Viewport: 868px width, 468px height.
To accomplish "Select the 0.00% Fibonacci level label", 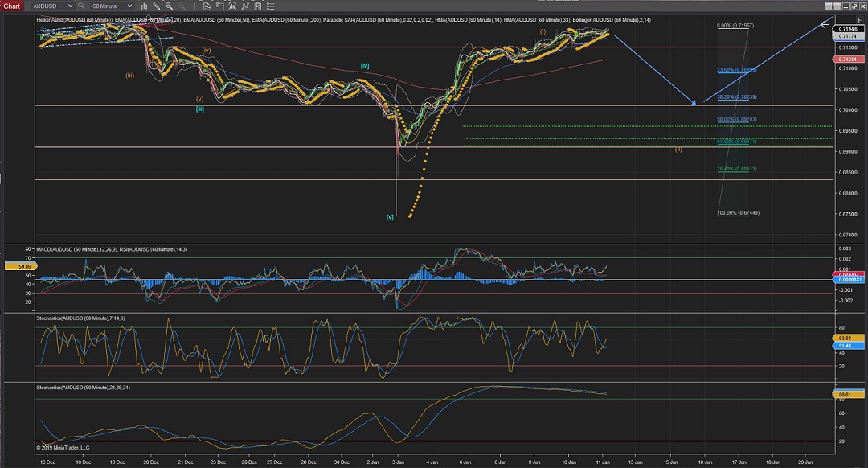I will pyautogui.click(x=735, y=26).
